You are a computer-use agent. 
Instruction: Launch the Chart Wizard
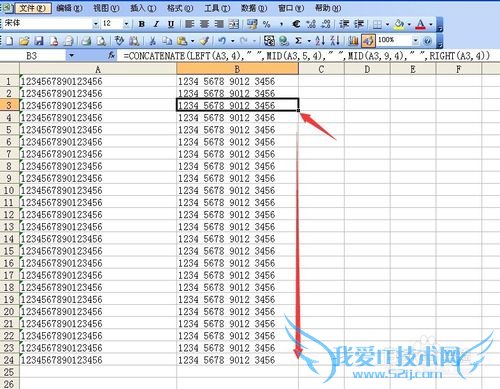[x=353, y=41]
